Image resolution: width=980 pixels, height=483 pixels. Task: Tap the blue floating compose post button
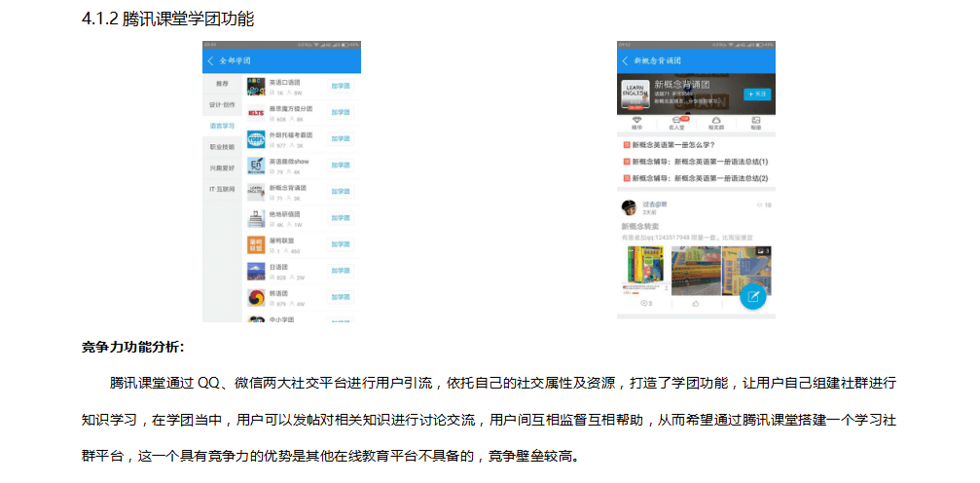753,297
